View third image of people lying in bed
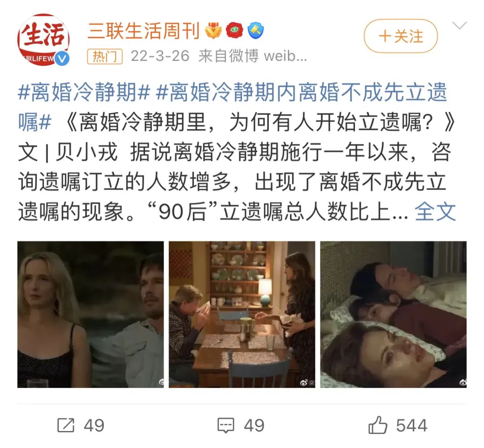This screenshot has width=484, height=448. tap(393, 314)
